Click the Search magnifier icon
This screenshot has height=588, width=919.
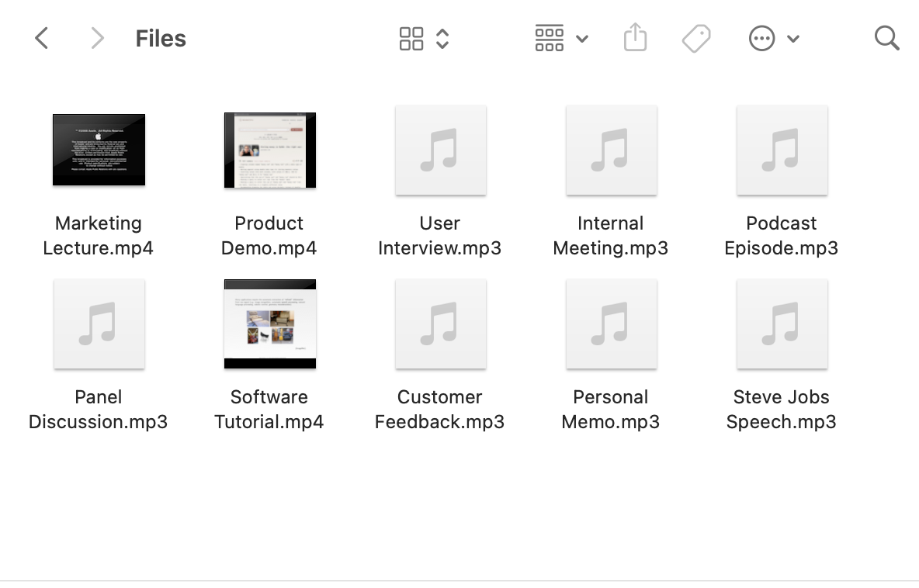coord(886,37)
